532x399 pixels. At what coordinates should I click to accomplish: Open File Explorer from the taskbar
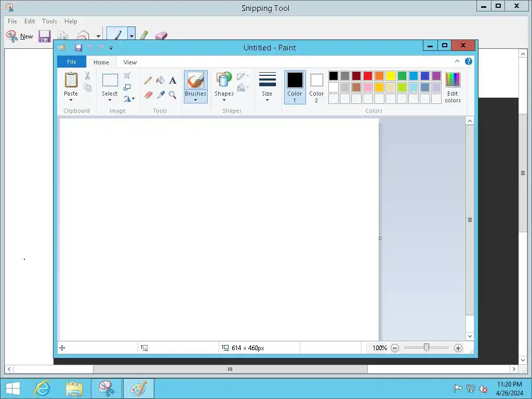click(74, 389)
